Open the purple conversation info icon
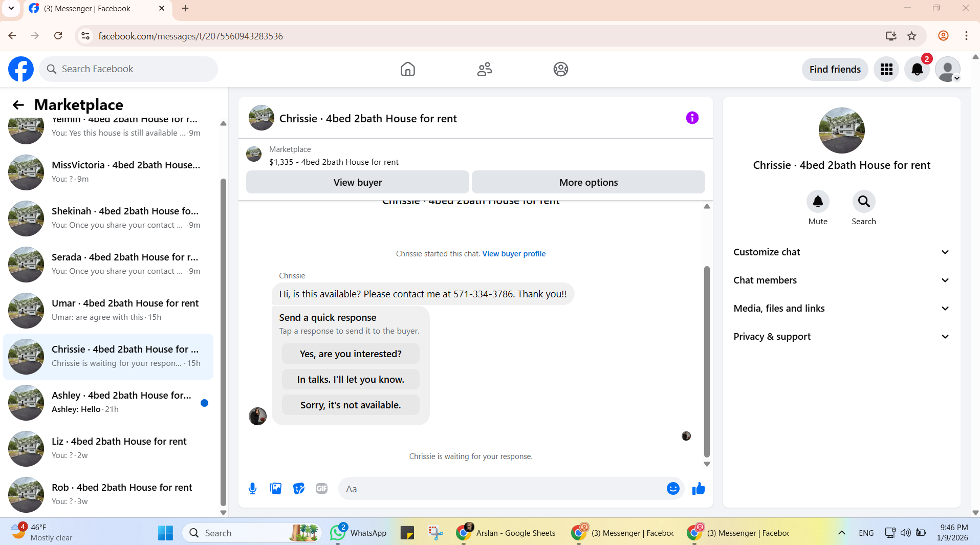This screenshot has height=545, width=980. coord(692,118)
